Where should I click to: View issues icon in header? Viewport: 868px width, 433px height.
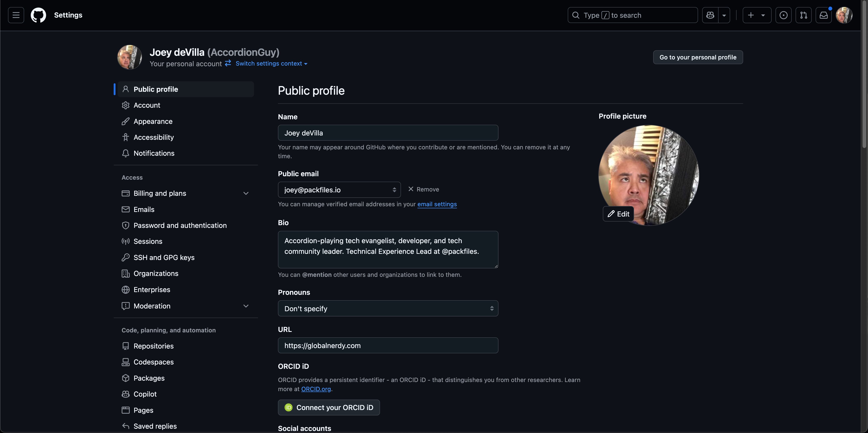coord(783,15)
